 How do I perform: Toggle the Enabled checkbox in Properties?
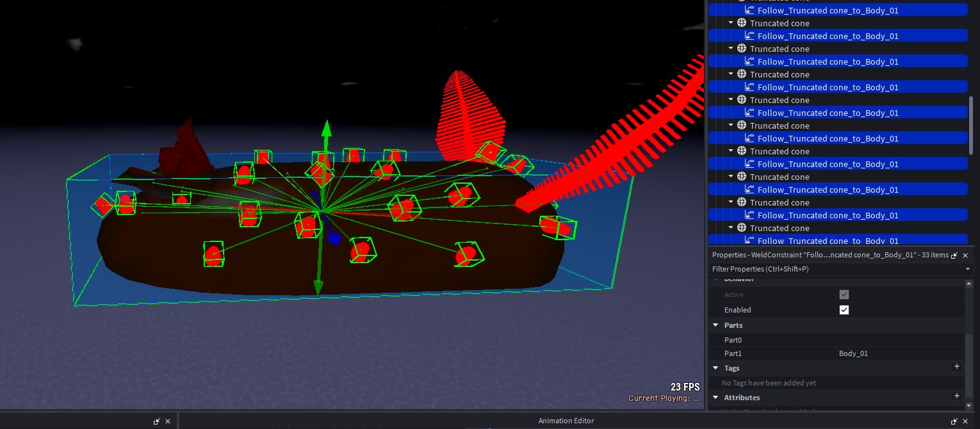coord(844,310)
